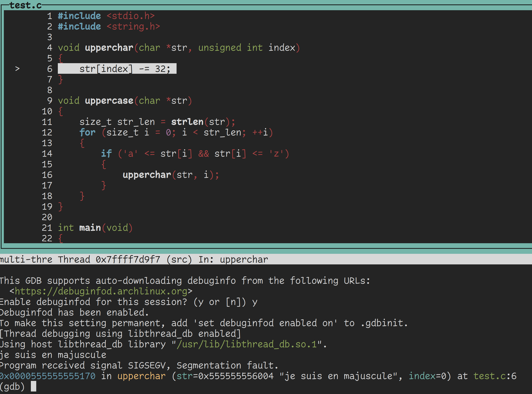Image resolution: width=532 pixels, height=394 pixels.
Task: Click 'Debuginfod has been enabled.' message
Action: coord(74,312)
